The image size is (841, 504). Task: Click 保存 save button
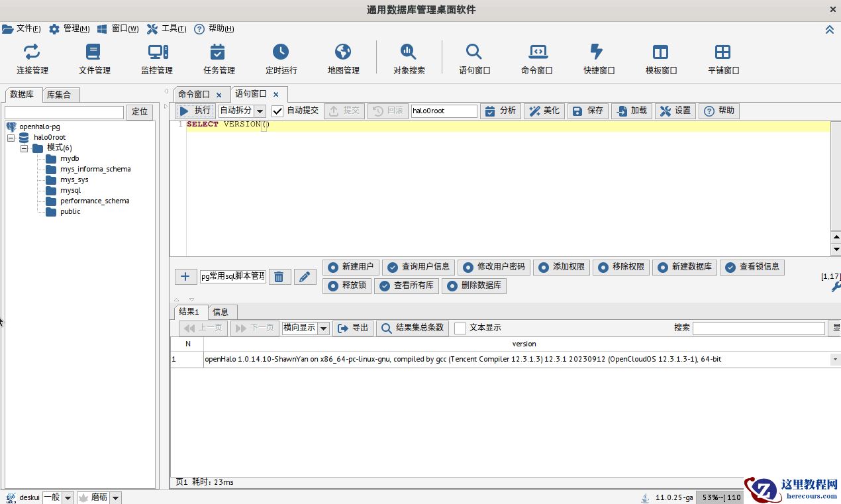click(588, 111)
